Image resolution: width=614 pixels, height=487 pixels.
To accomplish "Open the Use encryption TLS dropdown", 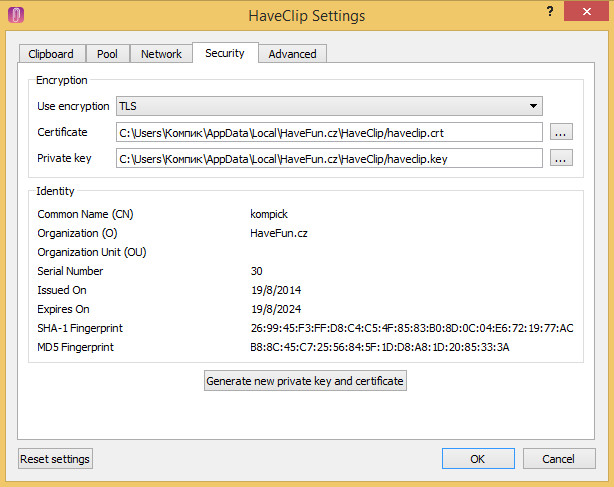I will tap(329, 106).
